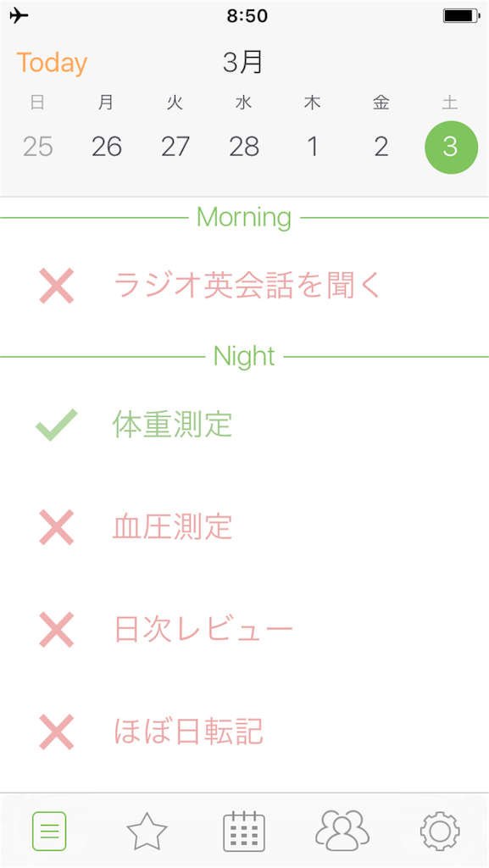Select the greyed date 25 Sunday

tap(38, 147)
